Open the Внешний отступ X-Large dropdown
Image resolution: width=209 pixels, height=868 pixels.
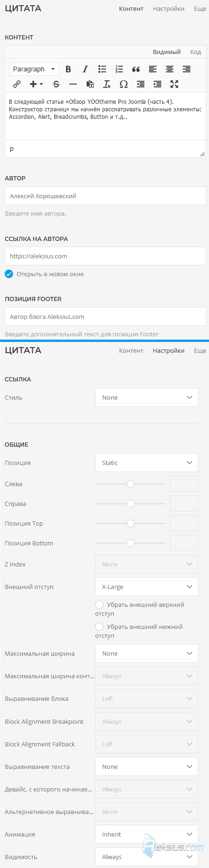click(x=147, y=587)
